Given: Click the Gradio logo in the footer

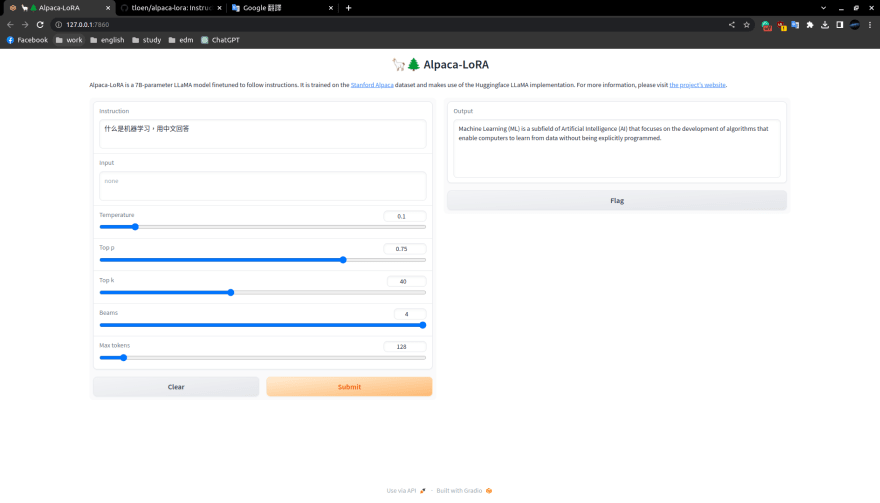Looking at the screenshot, I should pyautogui.click(x=489, y=491).
